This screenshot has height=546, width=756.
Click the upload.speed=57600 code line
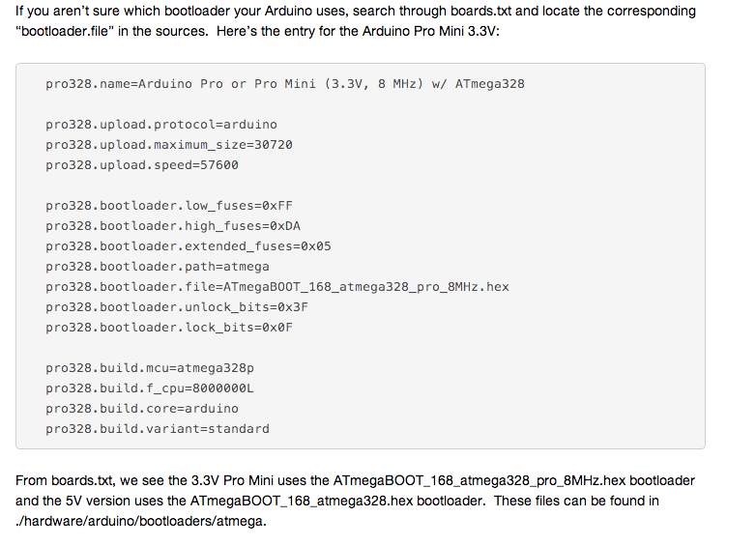tap(141, 165)
